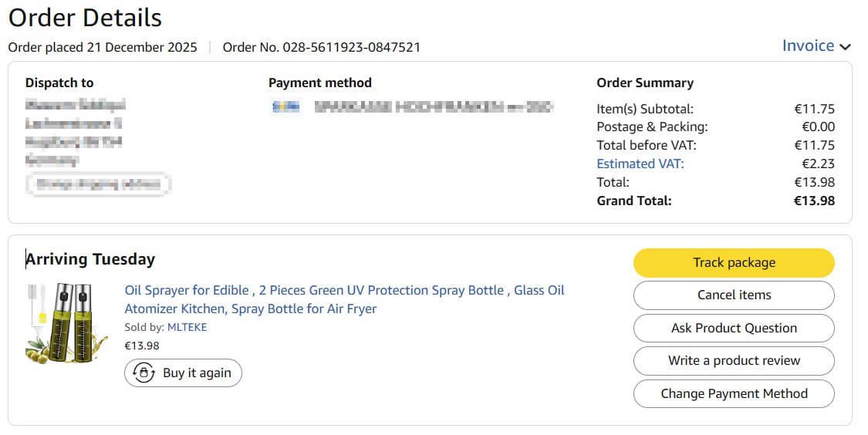This screenshot has height=435, width=868.
Task: Click the Order Details page heading
Action: 85,18
